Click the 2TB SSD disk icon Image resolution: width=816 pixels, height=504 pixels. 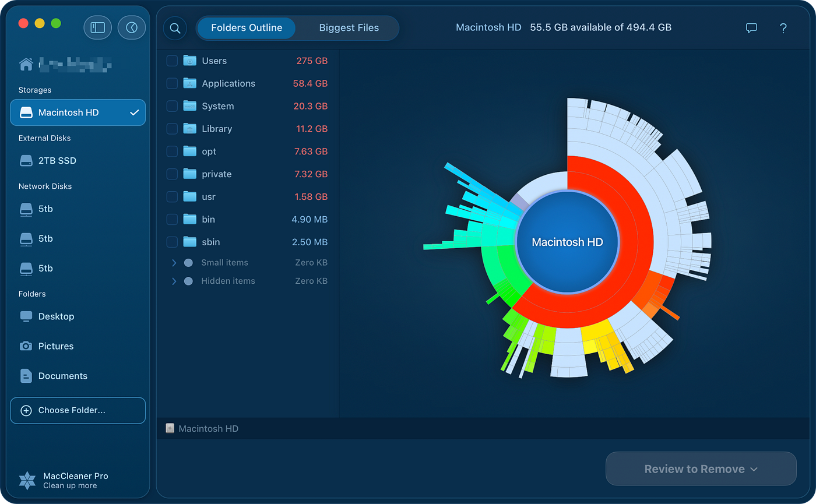click(26, 161)
